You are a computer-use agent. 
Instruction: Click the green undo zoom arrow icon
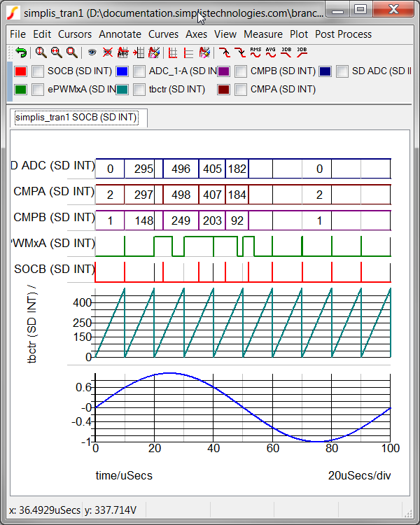(x=21, y=52)
